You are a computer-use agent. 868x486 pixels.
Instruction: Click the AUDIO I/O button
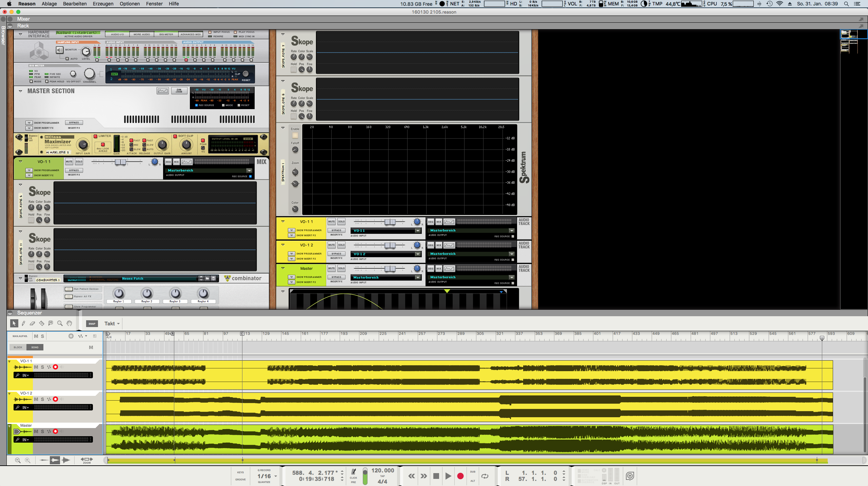click(x=117, y=34)
